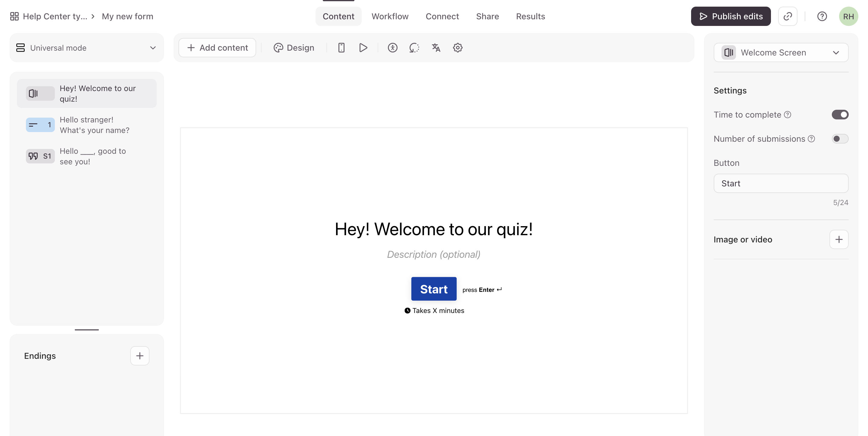Click welcome screen icon in sidebar
The width and height of the screenshot is (868, 436).
tap(40, 93)
